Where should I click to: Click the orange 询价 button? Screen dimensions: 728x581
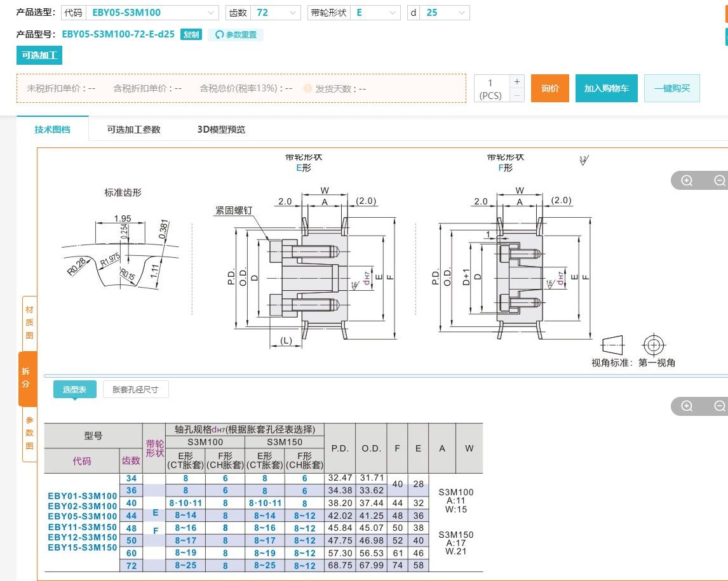[549, 88]
